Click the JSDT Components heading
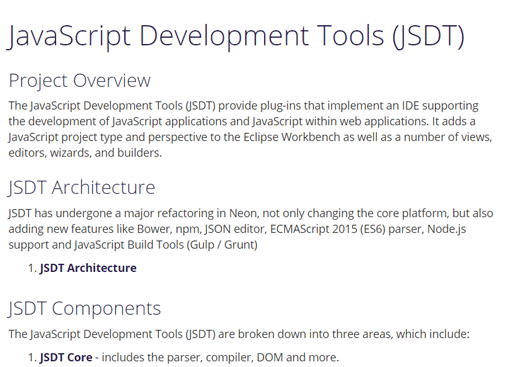The width and height of the screenshot is (520, 367). [x=84, y=308]
